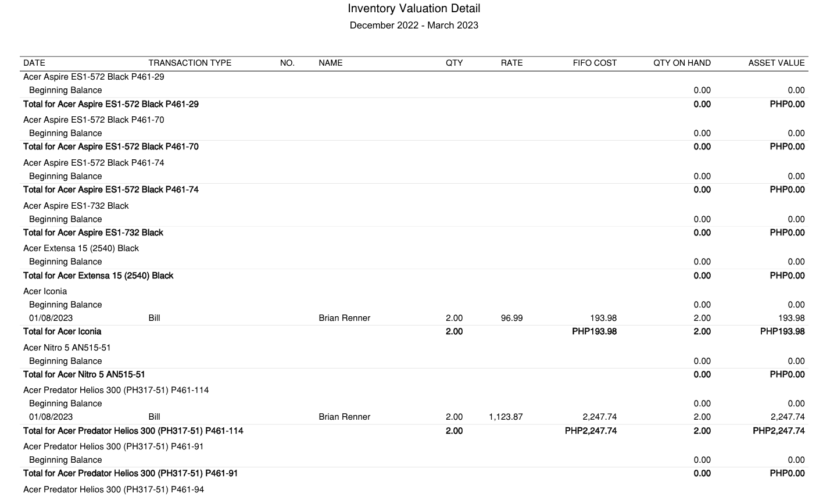Click the ASSET VALUE column header
The image size is (823, 504).
click(776, 63)
